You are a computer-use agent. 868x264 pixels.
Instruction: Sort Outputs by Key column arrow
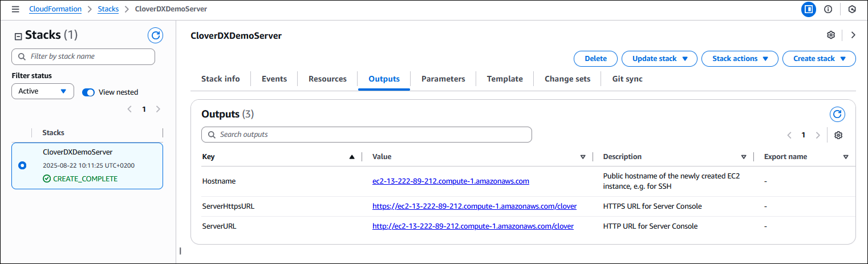[x=352, y=157]
